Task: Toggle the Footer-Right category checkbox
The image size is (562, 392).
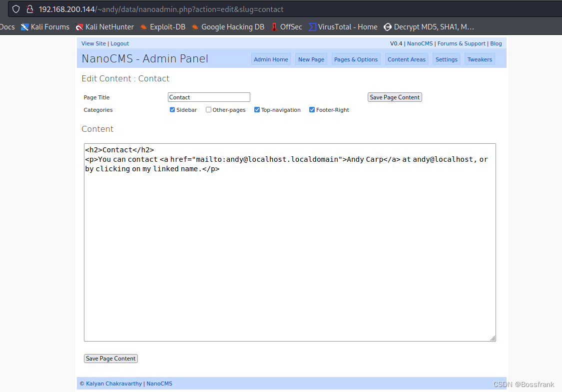Action: [312, 110]
